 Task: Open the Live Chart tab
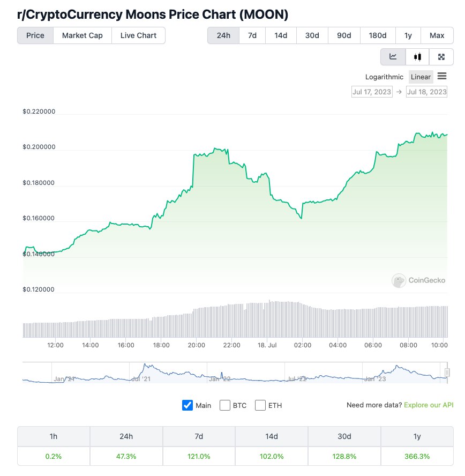pos(138,35)
